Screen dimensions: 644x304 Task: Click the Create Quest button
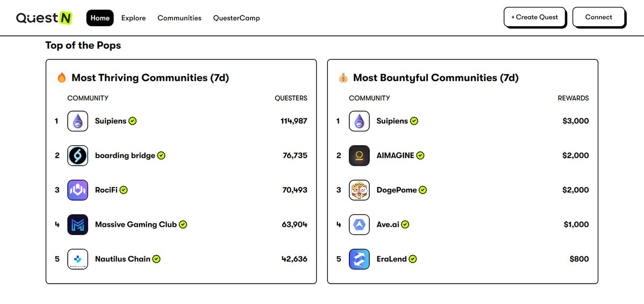(x=535, y=17)
